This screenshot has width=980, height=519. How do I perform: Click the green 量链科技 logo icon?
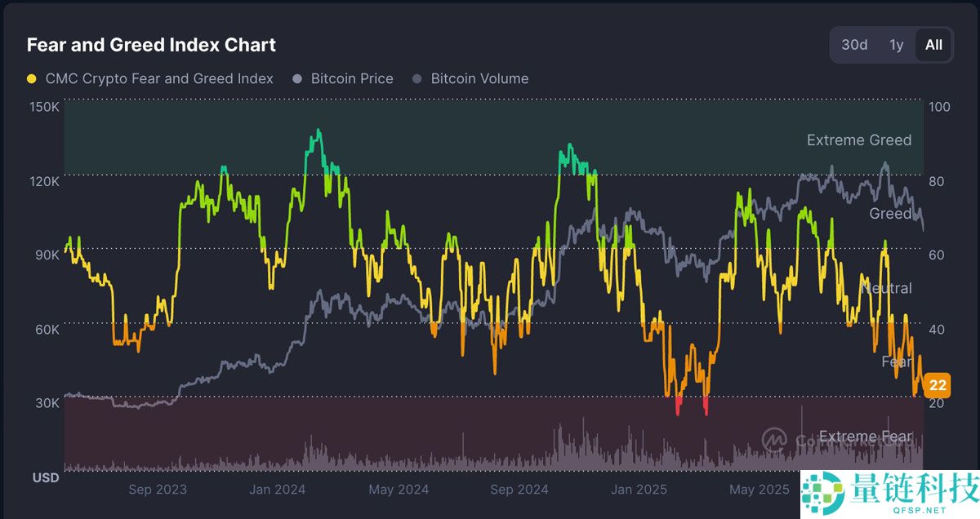[822, 494]
